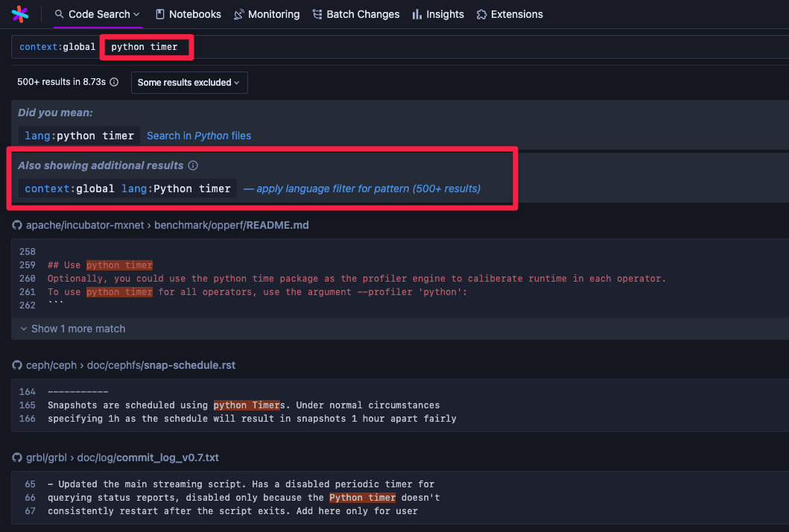Open ceph/ceph repository link

(51, 365)
